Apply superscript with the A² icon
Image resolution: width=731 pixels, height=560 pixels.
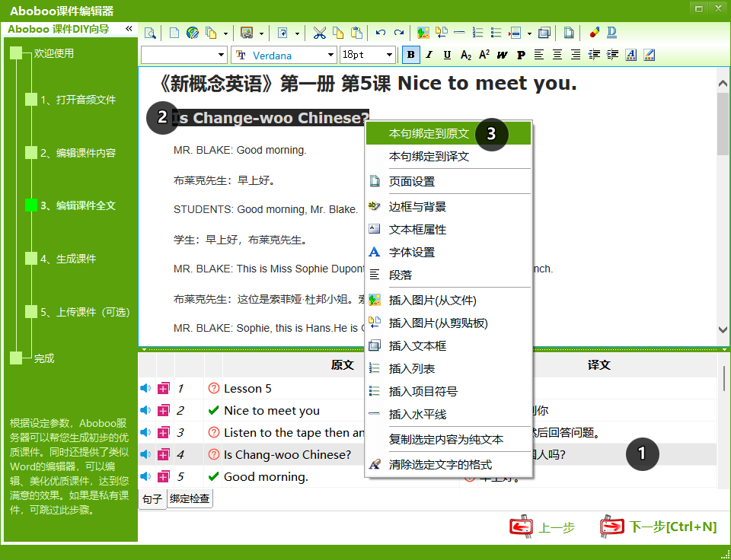pos(484,55)
